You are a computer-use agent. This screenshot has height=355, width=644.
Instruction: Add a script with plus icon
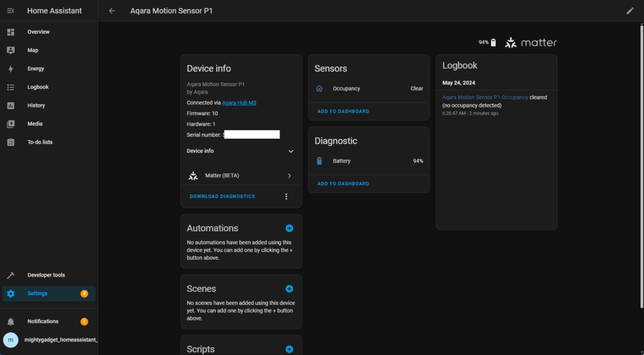[289, 349]
